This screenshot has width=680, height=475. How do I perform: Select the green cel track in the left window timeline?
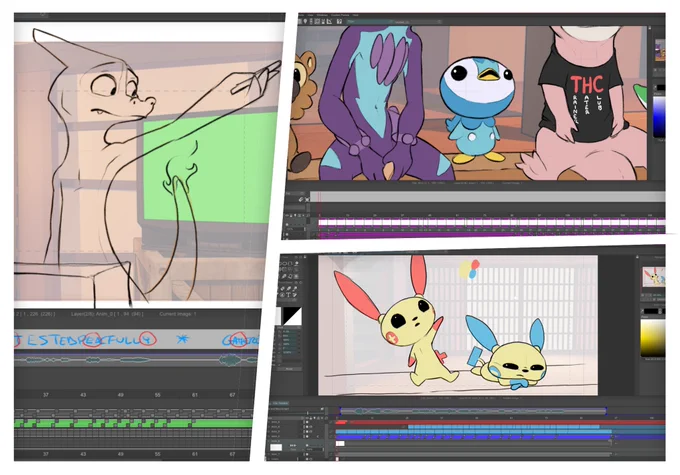(133, 423)
